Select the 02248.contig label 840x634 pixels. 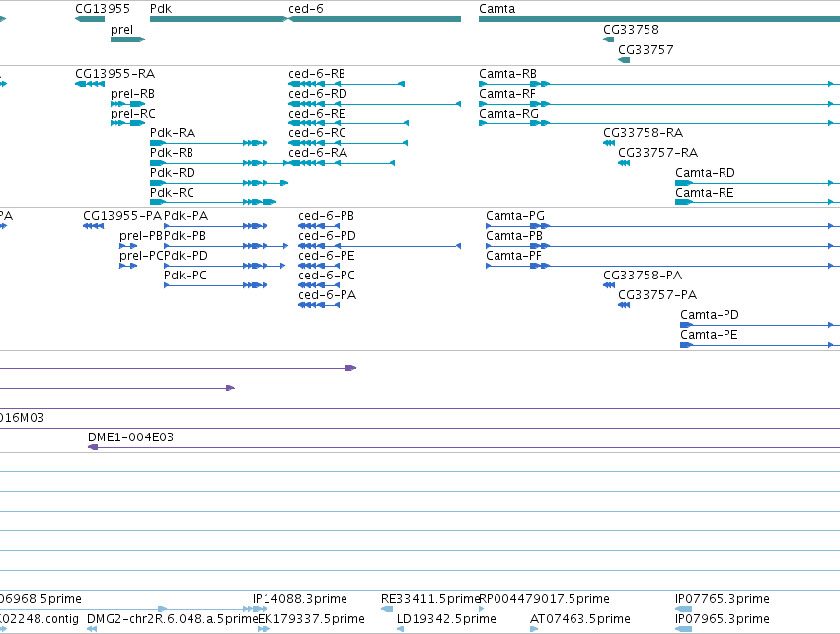[x=39, y=619]
